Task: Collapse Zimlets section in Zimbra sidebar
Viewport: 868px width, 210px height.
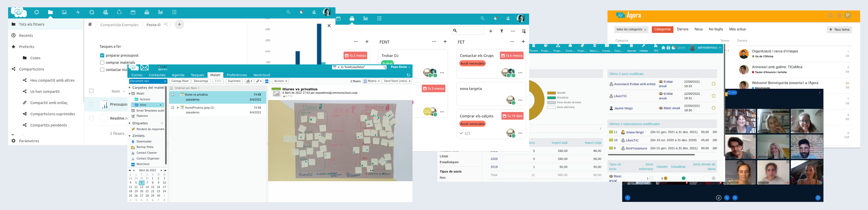Action: coord(130,136)
